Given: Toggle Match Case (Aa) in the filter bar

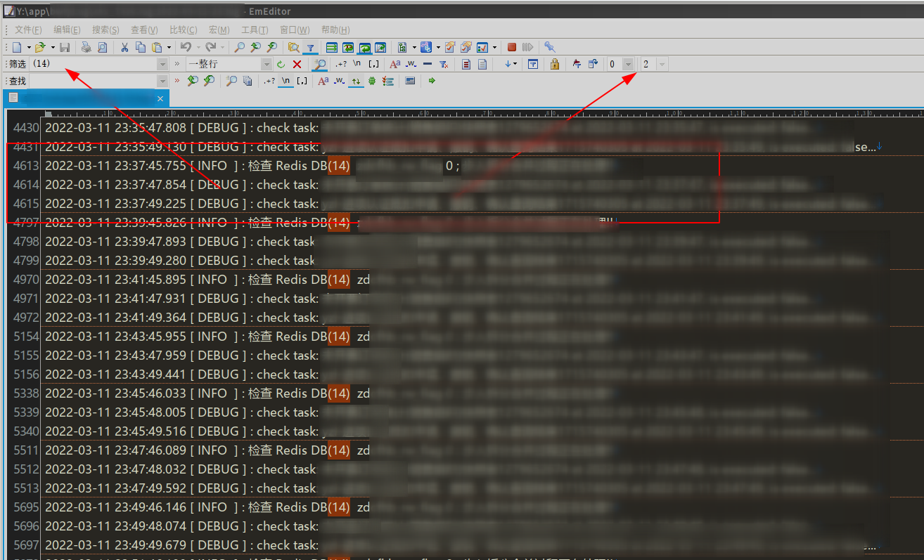Looking at the screenshot, I should pos(395,64).
